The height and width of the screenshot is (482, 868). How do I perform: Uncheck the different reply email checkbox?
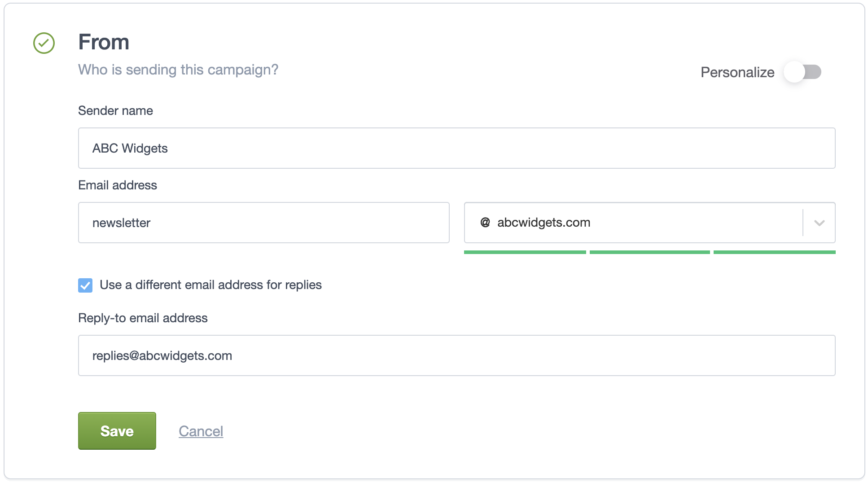tap(85, 285)
